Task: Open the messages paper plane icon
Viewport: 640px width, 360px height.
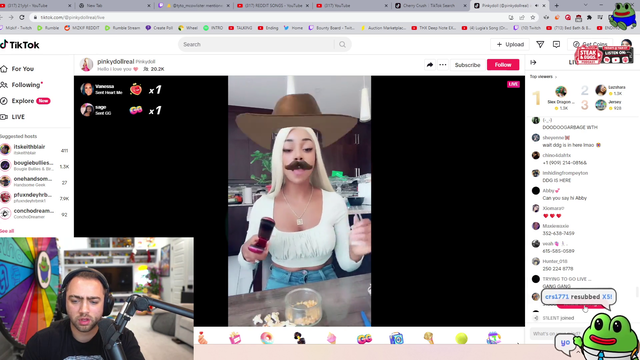Action: click(540, 44)
